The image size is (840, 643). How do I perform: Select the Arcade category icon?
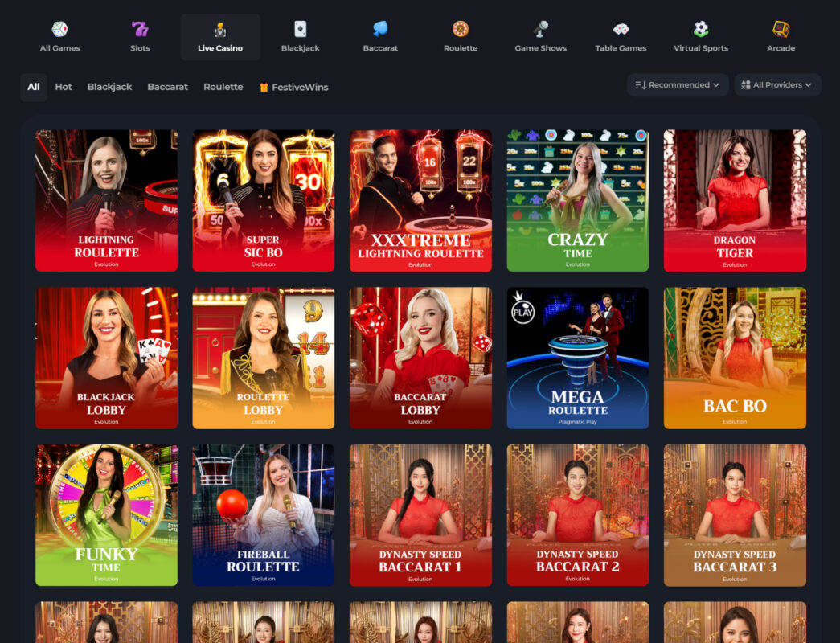coord(781,30)
